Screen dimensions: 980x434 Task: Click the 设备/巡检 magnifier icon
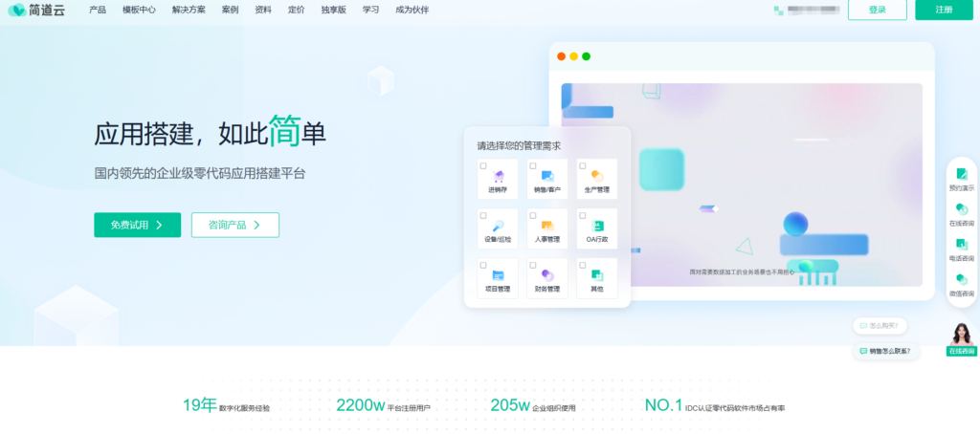click(x=498, y=226)
